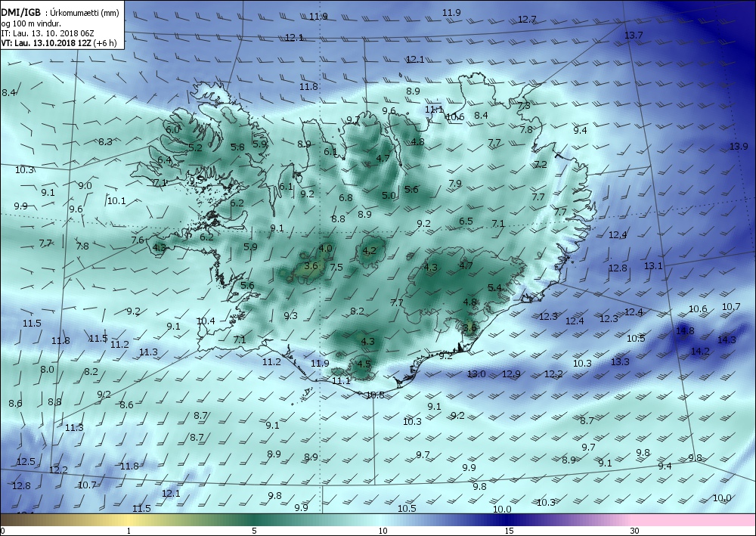
Task: Click the "12.7" value on the map
Action: click(527, 20)
